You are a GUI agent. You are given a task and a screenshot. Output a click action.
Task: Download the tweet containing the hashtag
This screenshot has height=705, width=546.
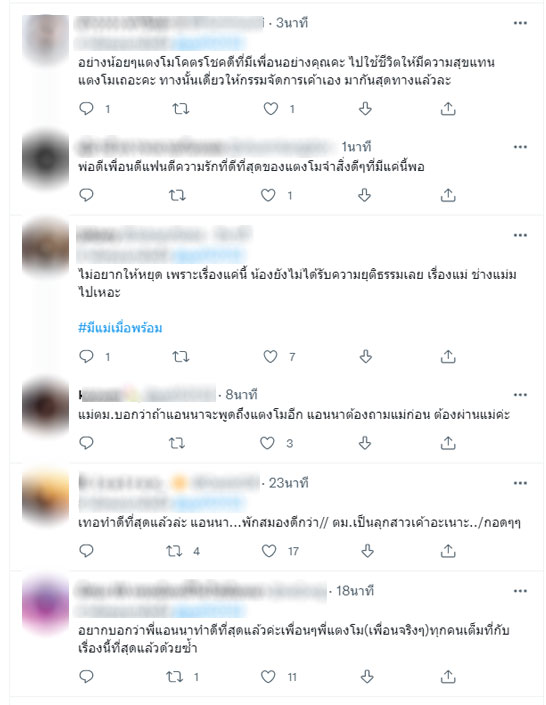(366, 357)
